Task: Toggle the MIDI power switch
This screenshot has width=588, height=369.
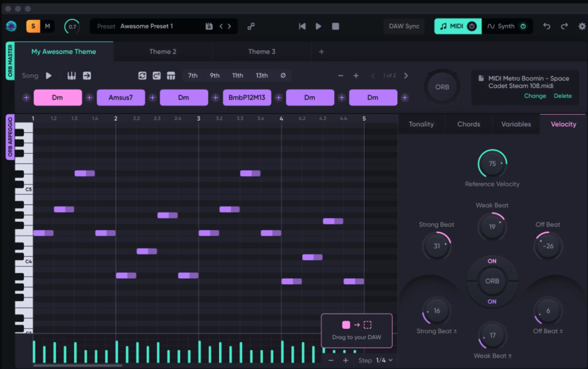Action: click(x=472, y=26)
